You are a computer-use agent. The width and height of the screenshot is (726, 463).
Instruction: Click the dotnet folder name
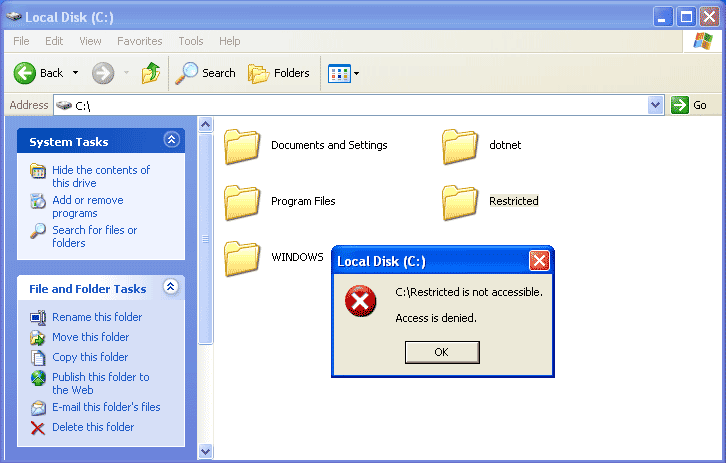(505, 145)
